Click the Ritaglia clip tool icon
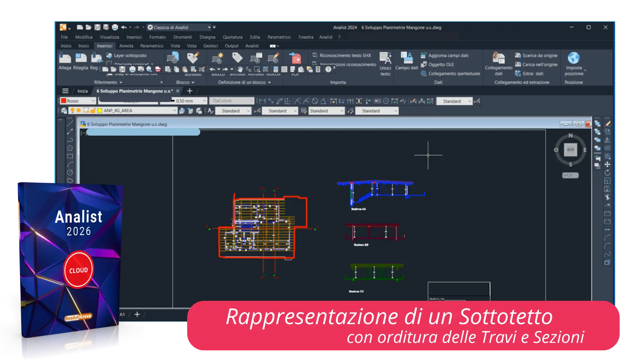The width and height of the screenshot is (644, 362). 80,58
